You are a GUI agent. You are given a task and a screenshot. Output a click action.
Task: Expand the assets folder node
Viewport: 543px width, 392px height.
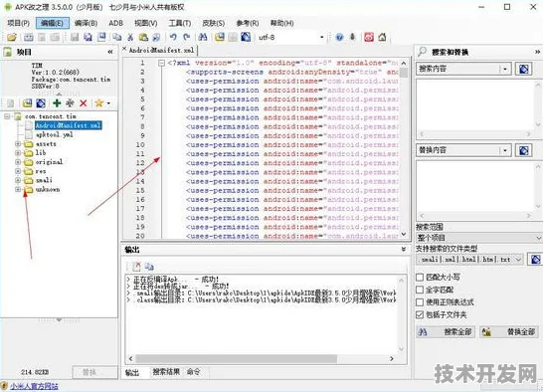click(x=18, y=143)
